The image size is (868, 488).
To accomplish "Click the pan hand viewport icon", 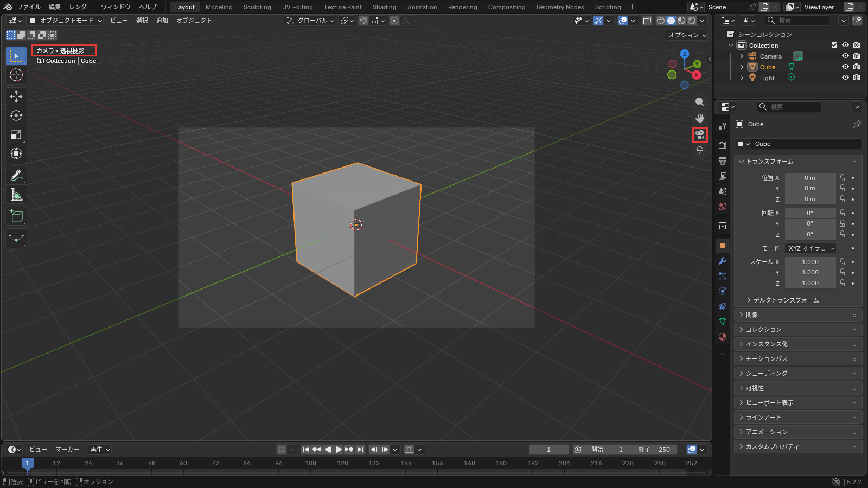I will pyautogui.click(x=700, y=118).
